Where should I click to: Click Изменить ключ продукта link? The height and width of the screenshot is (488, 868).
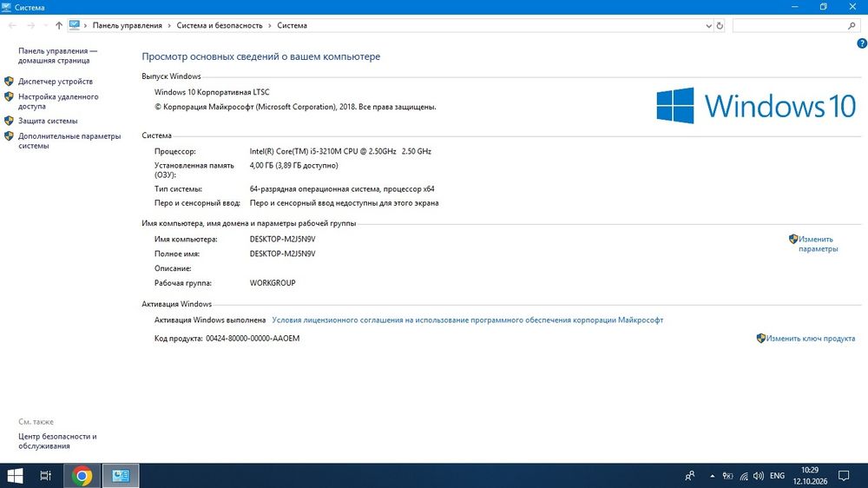(x=811, y=339)
